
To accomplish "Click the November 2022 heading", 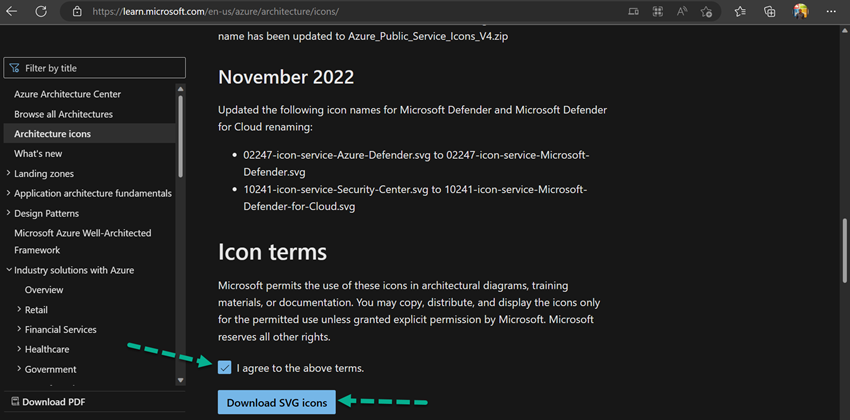I will point(286,77).
